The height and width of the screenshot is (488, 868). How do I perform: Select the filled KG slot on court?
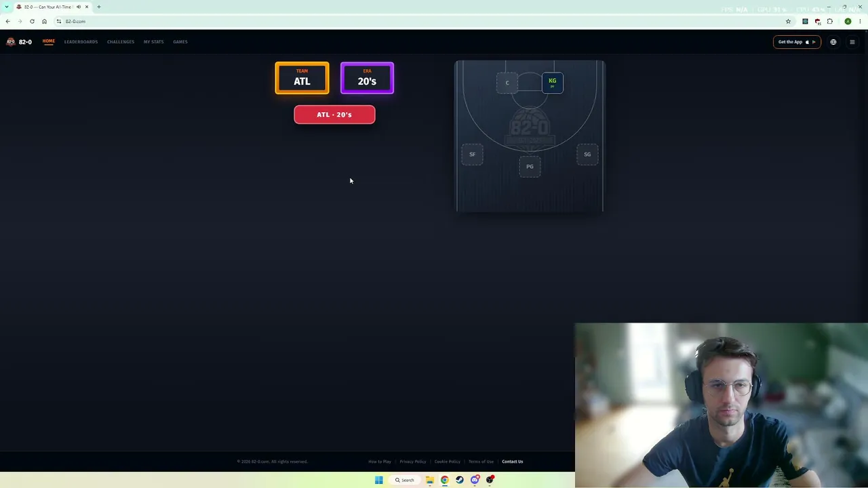(553, 83)
